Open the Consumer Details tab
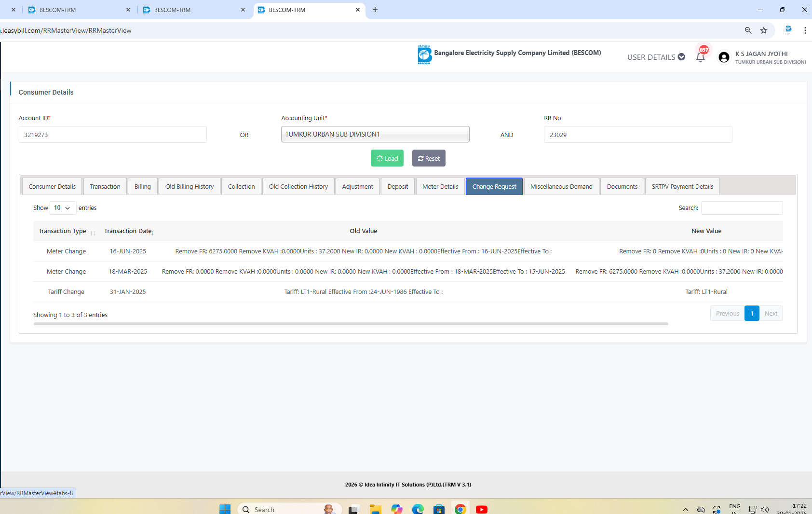Viewport: 812px width, 514px height. 52,186
